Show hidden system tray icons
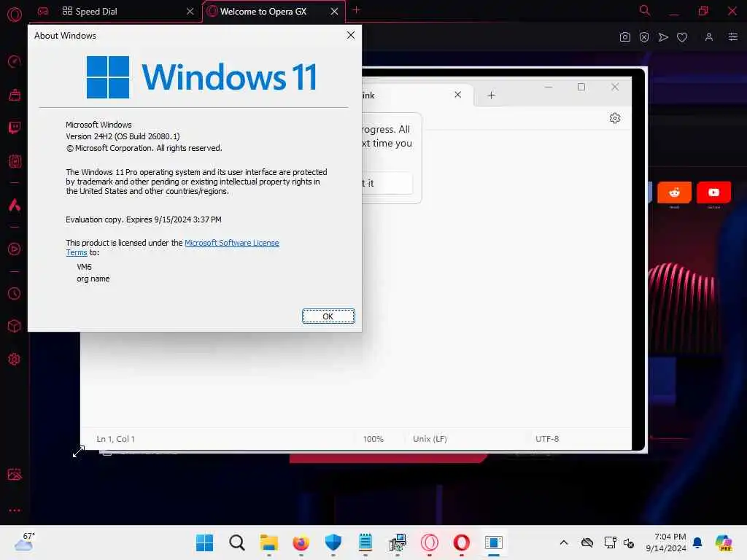747x560 pixels. tap(564, 542)
